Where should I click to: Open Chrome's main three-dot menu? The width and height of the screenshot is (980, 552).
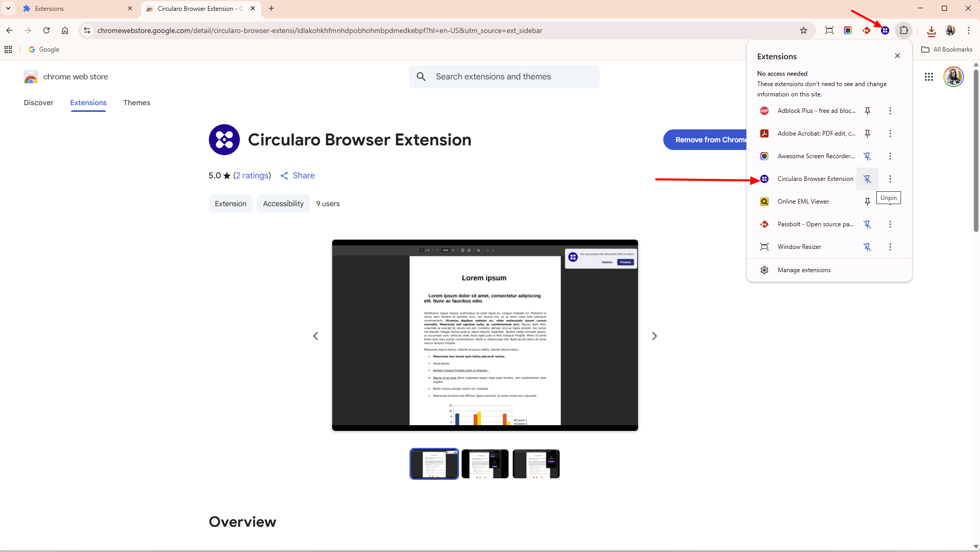point(970,30)
